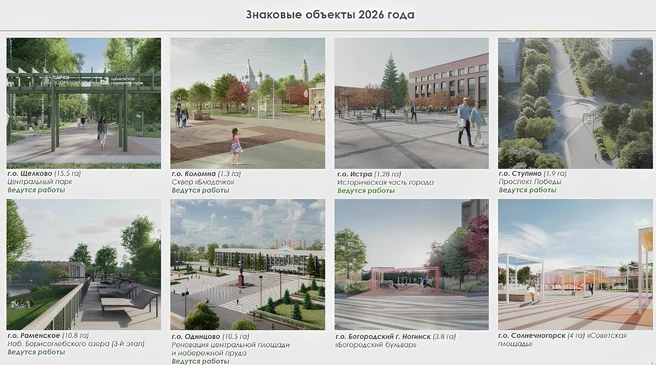The width and height of the screenshot is (656, 365).
Task: Select text «Наб. Борисоглебского озера (3-й этап)»
Action: [x=76, y=344]
